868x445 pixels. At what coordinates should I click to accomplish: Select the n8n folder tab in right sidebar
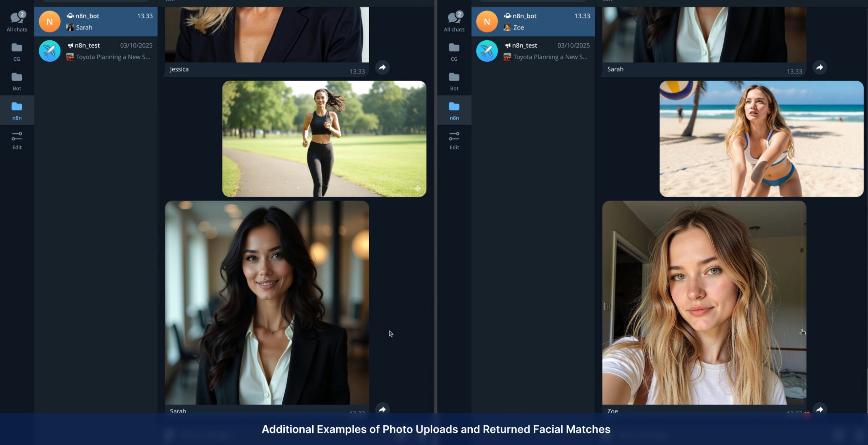point(454,110)
